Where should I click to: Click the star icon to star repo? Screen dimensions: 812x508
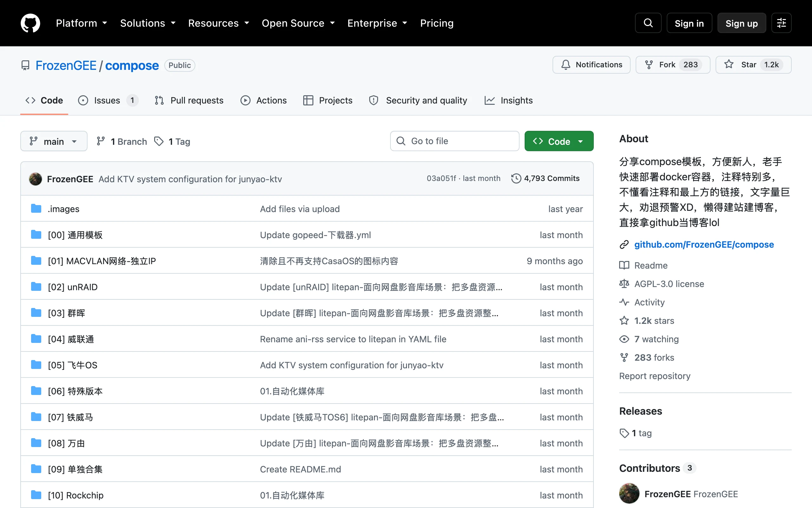point(729,64)
